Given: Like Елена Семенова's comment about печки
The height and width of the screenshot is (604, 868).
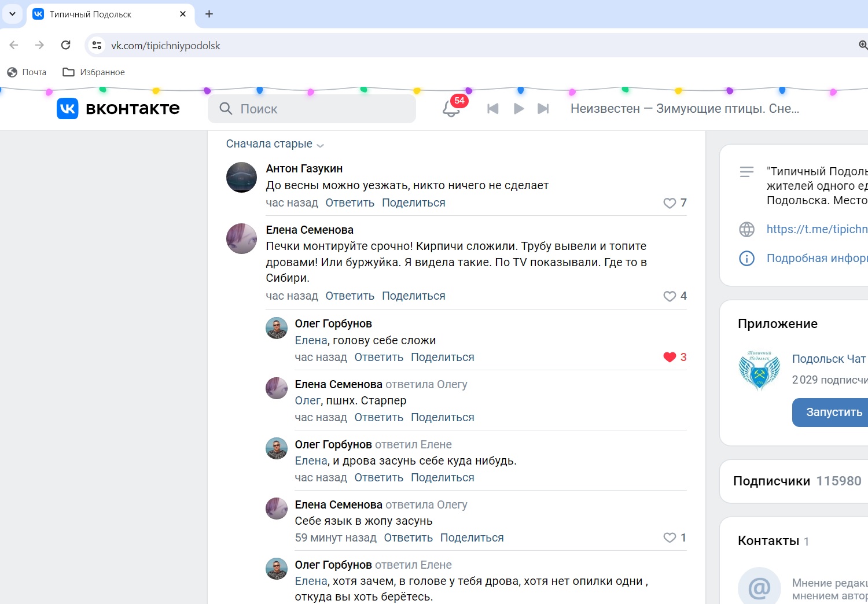Looking at the screenshot, I should 670,296.
